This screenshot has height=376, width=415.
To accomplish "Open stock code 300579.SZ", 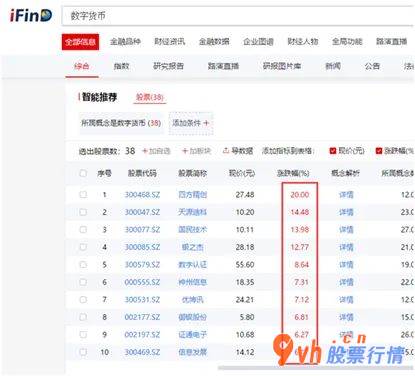I will pos(142,265).
